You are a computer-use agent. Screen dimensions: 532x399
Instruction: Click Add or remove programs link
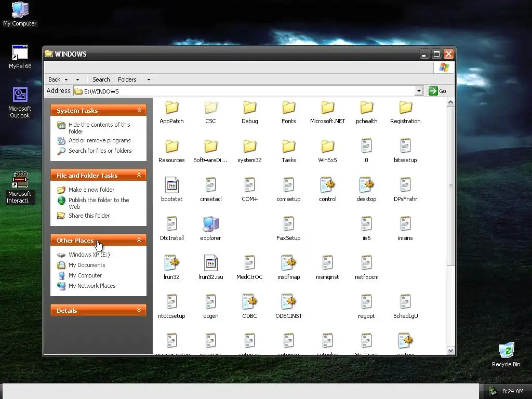point(99,140)
